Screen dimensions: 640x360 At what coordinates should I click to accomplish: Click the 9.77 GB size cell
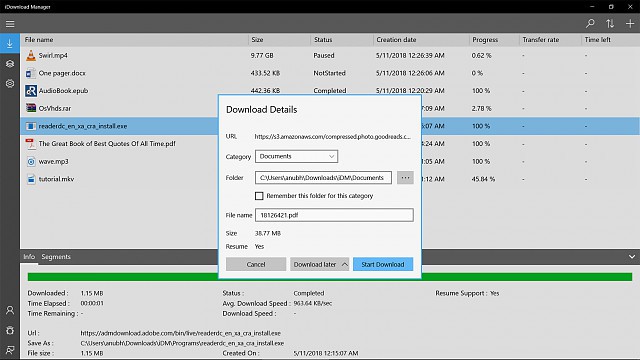tap(262, 56)
